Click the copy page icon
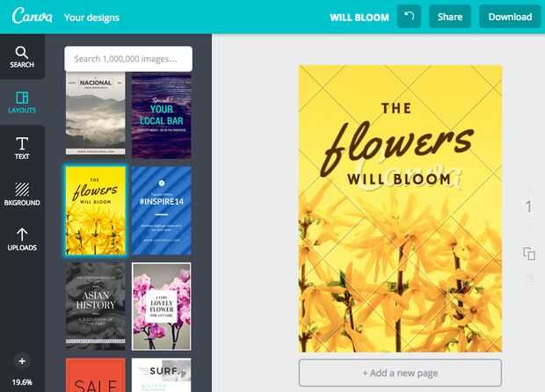 point(529,254)
